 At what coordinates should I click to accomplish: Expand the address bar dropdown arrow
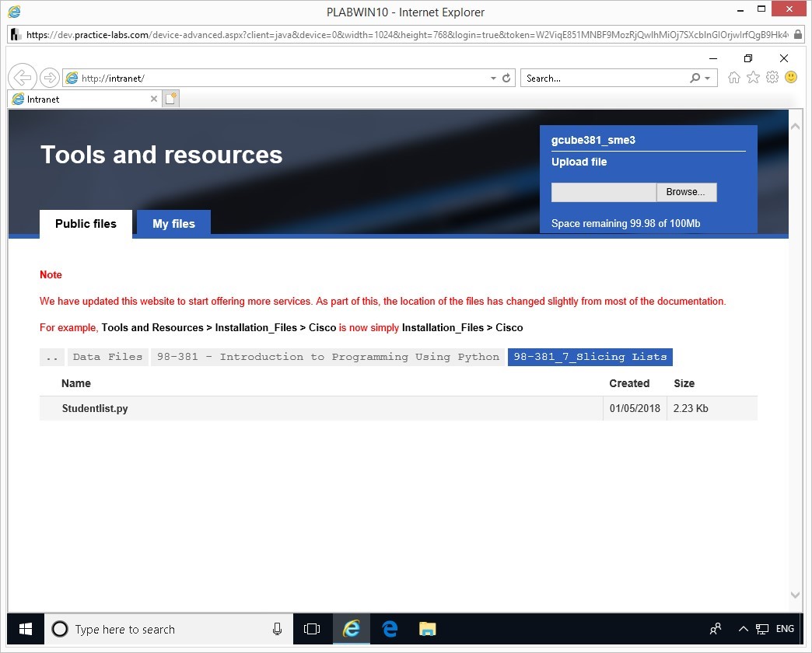[493, 79]
